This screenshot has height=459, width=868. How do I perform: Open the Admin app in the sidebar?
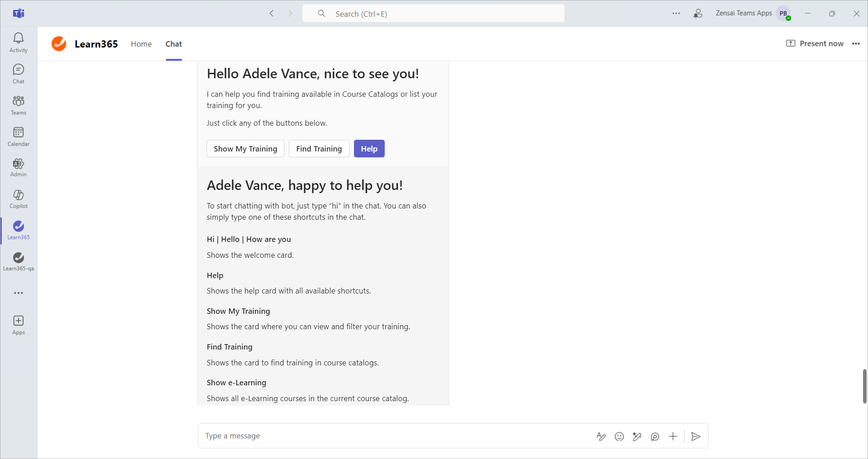click(x=19, y=167)
